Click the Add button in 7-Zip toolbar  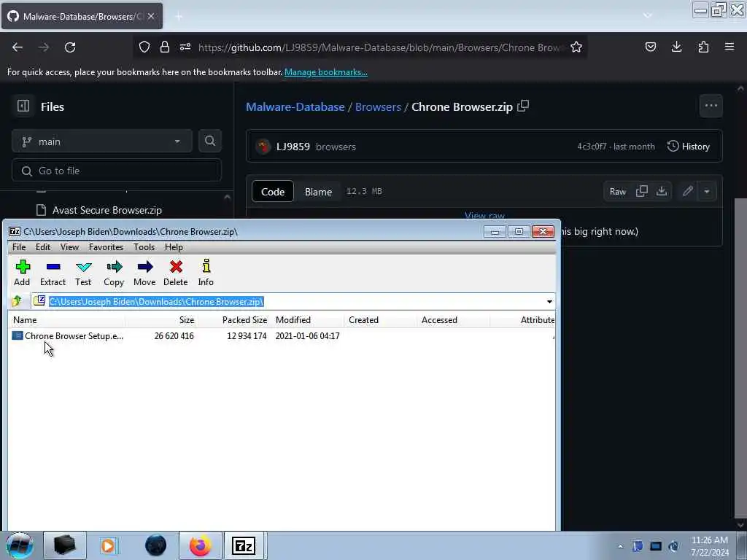point(22,273)
